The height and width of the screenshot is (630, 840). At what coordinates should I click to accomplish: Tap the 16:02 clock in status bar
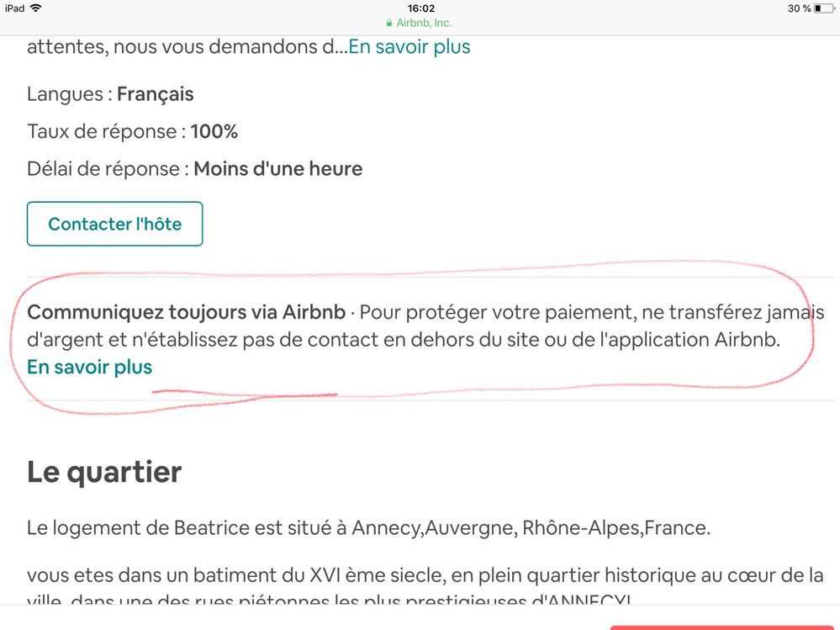(x=420, y=8)
